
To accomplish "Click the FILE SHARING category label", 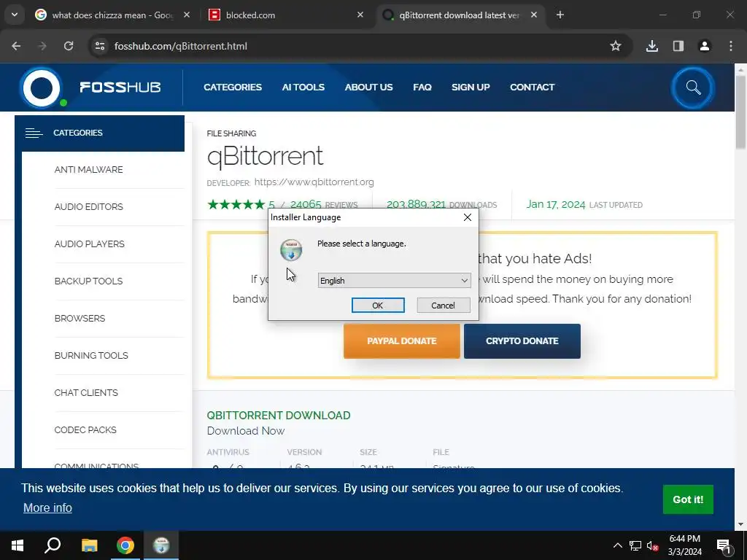I will pos(231,133).
